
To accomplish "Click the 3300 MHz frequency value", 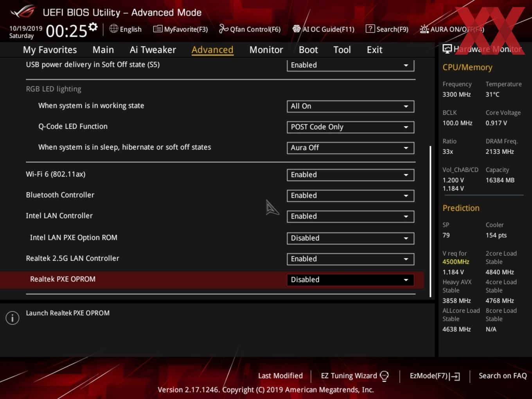I will click(x=457, y=94).
